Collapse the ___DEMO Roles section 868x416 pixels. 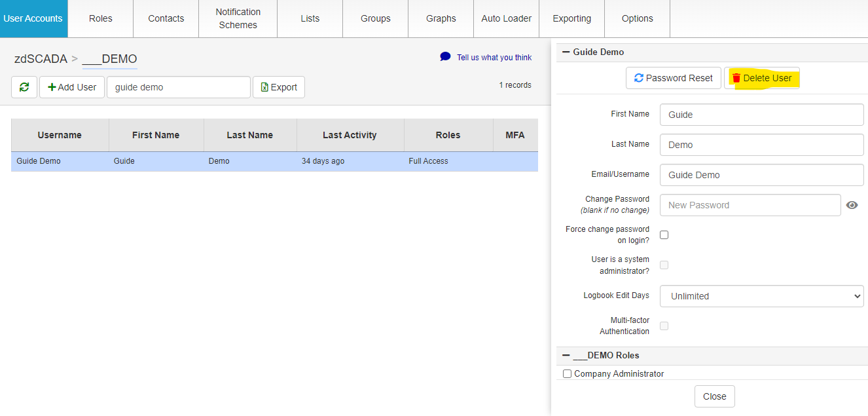point(566,355)
